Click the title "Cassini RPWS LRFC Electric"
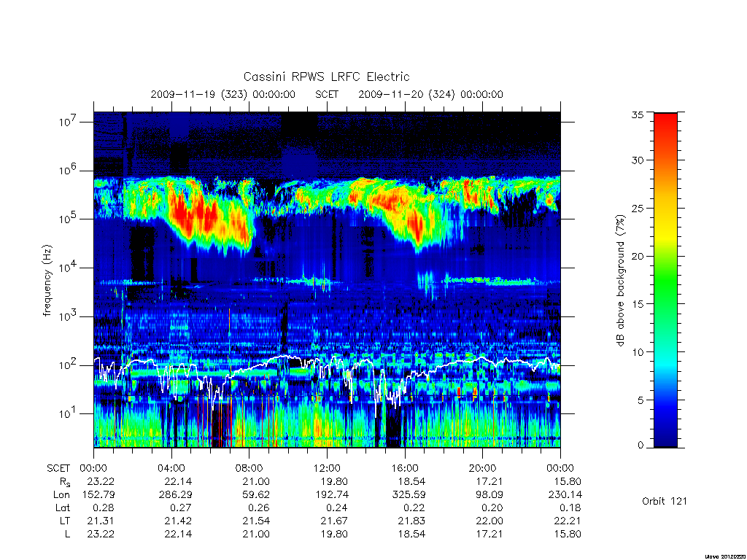Viewport: 747px width, 560px height. 326,77
